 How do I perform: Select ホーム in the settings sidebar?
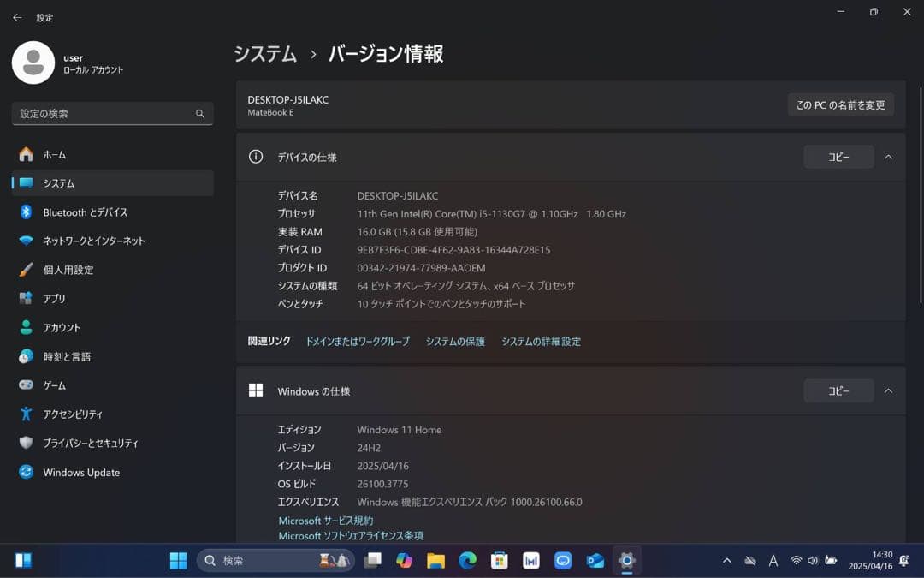tap(53, 154)
